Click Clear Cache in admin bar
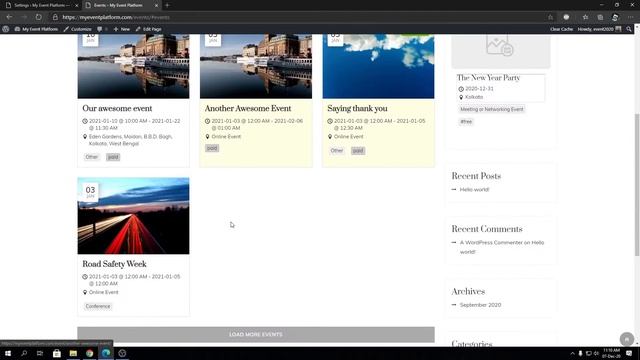Image resolution: width=640 pixels, height=360 pixels. 561,29
